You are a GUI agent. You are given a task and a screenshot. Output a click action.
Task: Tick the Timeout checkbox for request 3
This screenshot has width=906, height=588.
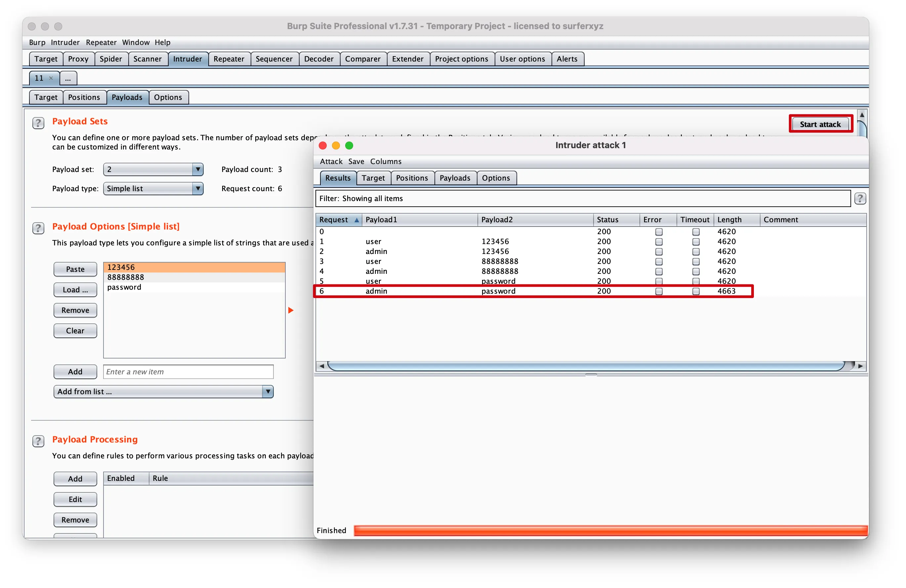click(695, 261)
